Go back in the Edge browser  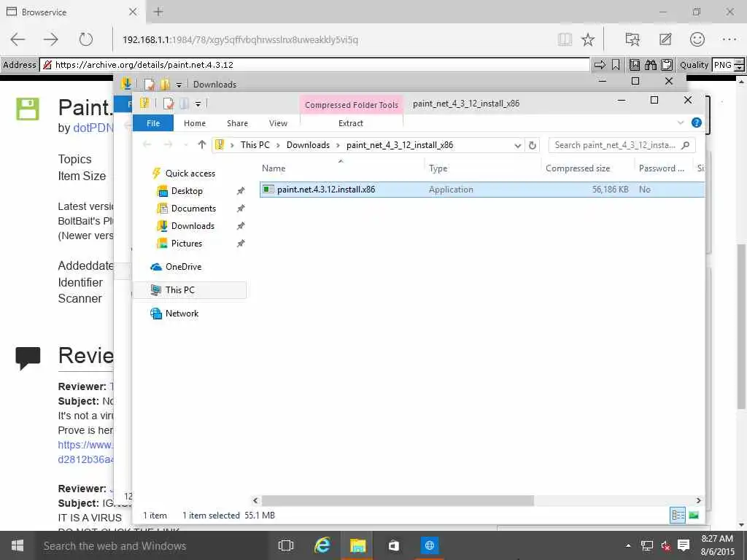tap(18, 39)
